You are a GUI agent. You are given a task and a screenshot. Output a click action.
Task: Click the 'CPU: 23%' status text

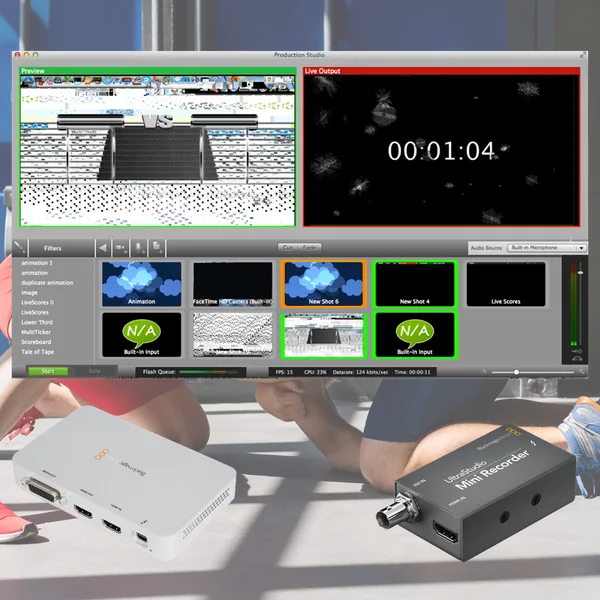pyautogui.click(x=315, y=372)
